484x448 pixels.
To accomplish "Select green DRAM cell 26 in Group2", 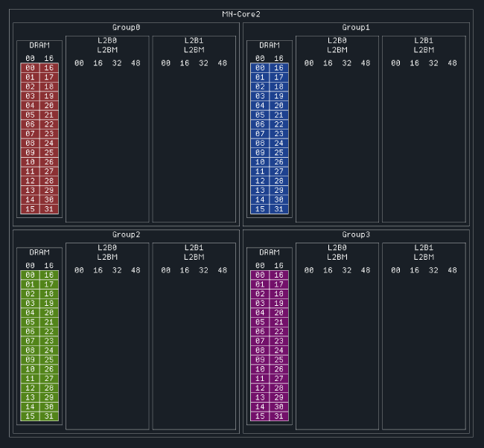I will [48, 369].
